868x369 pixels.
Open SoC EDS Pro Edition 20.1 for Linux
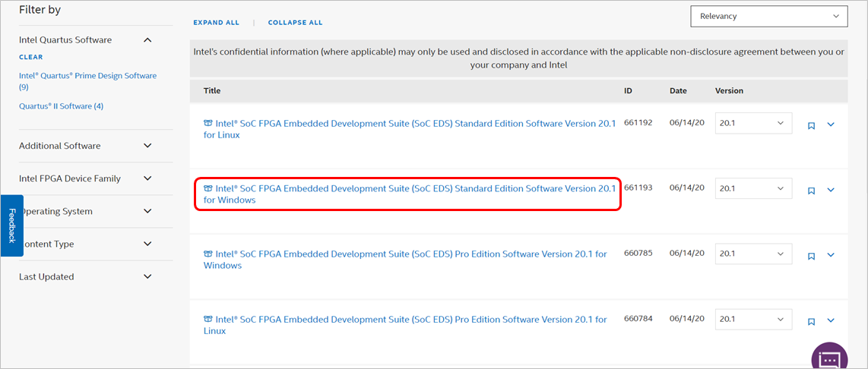point(405,325)
